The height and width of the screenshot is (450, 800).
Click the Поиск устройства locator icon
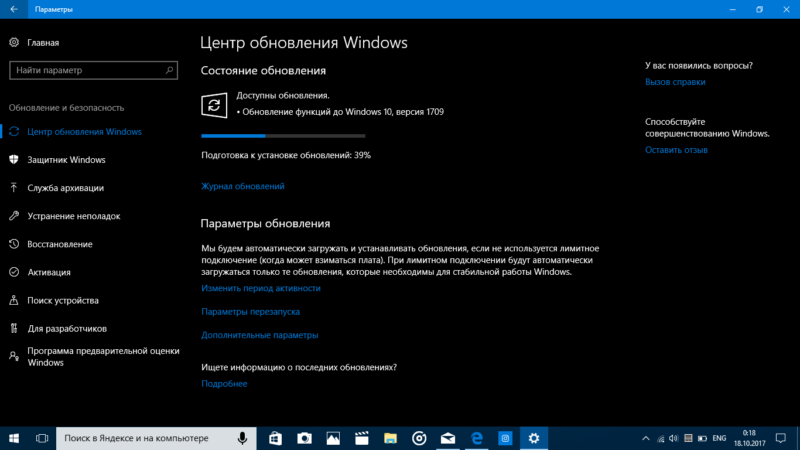[14, 300]
